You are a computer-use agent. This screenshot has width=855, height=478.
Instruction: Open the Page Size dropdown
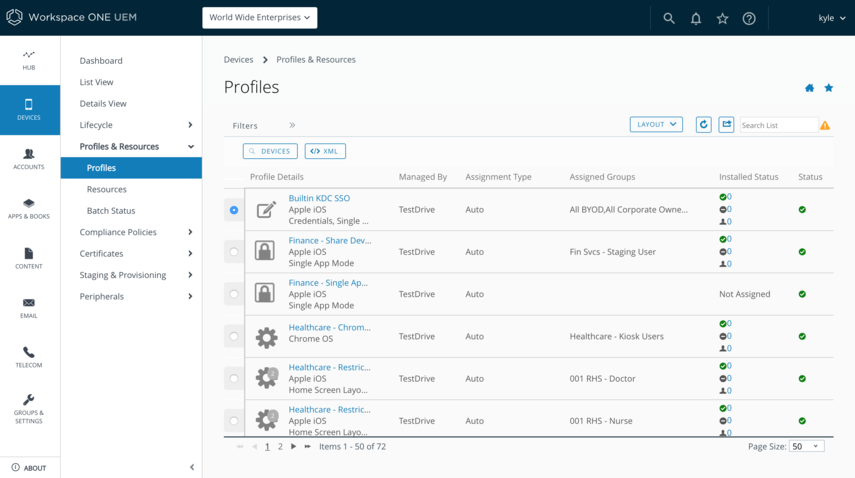click(806, 446)
